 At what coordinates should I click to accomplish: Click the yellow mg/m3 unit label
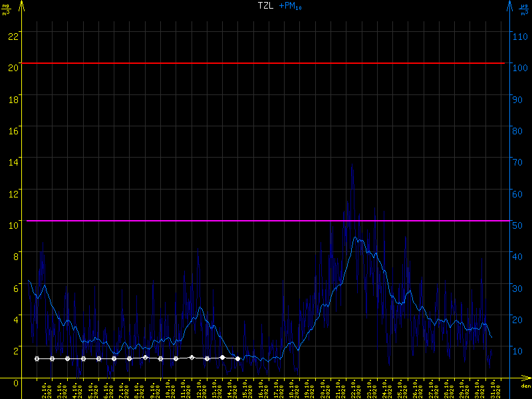[x=6, y=9]
